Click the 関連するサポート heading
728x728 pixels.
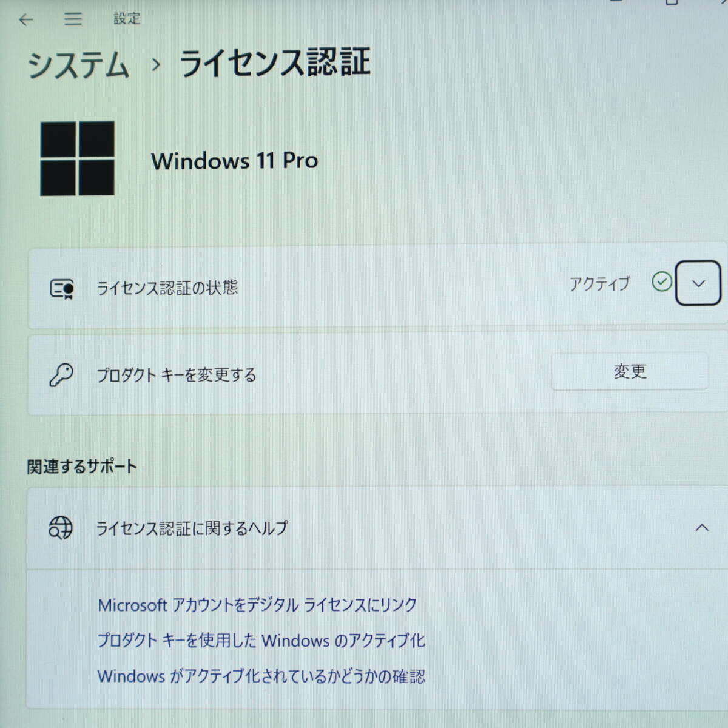coord(82,467)
